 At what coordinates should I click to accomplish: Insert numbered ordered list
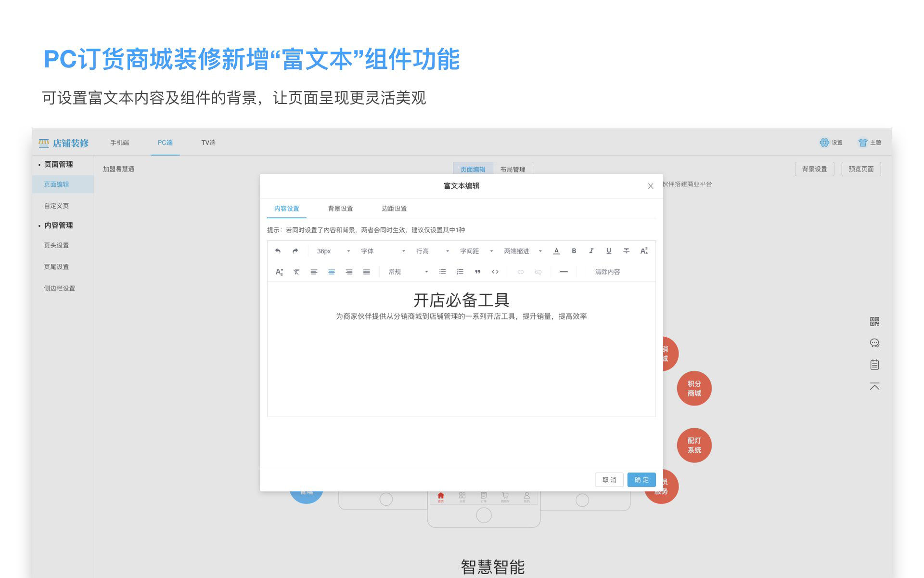460,272
